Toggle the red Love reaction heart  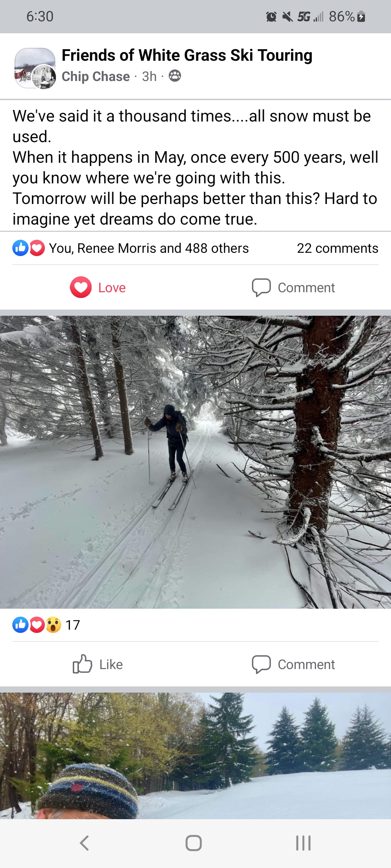pyautogui.click(x=81, y=288)
